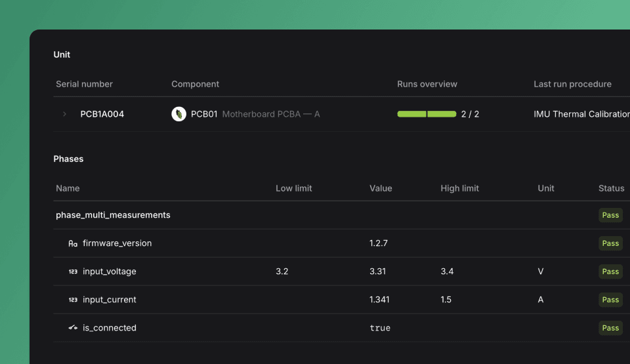Screen dimensions: 630x364
Task: Click the input_voltage value 3.31
Action: (x=378, y=272)
